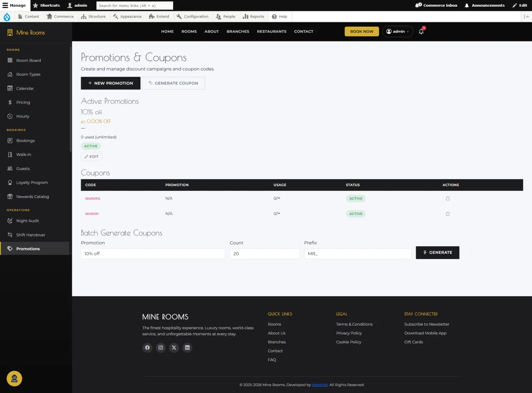Open the Instagram social icon in the footer

pos(161,348)
